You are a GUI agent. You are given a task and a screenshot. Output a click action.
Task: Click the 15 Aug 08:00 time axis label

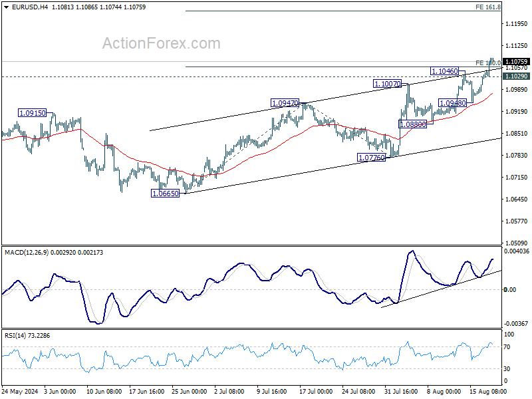coord(488,392)
